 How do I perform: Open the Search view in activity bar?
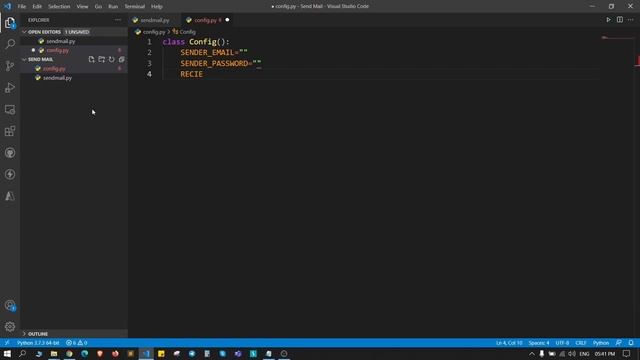[10, 44]
